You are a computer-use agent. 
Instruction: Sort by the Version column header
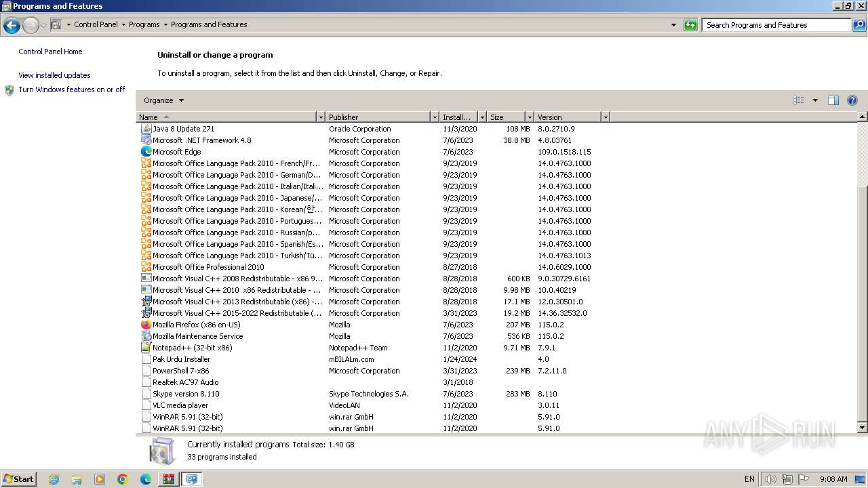pos(568,117)
